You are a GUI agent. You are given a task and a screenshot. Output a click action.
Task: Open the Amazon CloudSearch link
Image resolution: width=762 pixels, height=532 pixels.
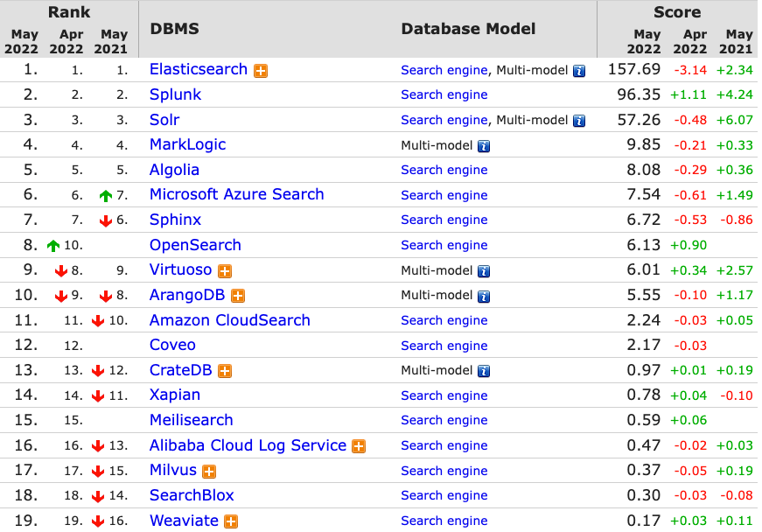tap(229, 320)
